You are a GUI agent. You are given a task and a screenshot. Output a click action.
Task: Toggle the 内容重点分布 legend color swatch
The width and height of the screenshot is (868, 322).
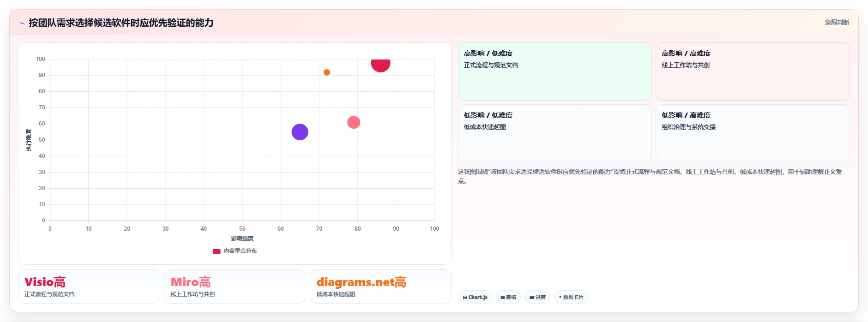coord(217,251)
